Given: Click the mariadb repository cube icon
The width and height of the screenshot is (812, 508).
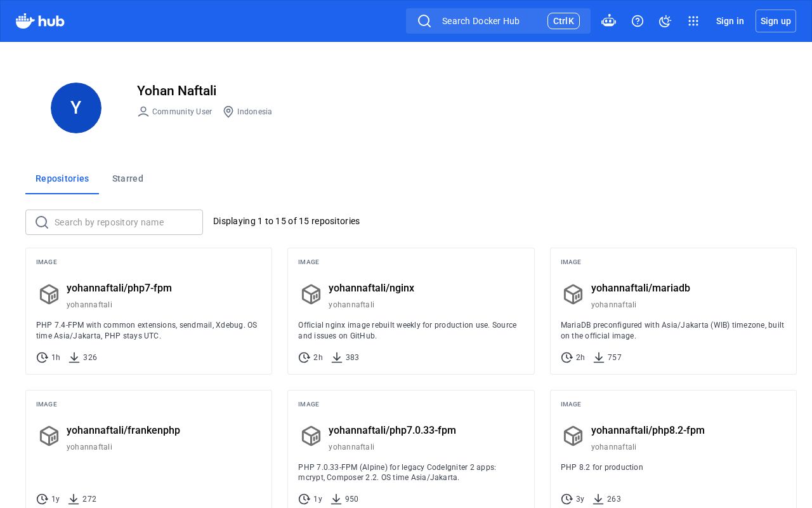Looking at the screenshot, I should (x=573, y=294).
